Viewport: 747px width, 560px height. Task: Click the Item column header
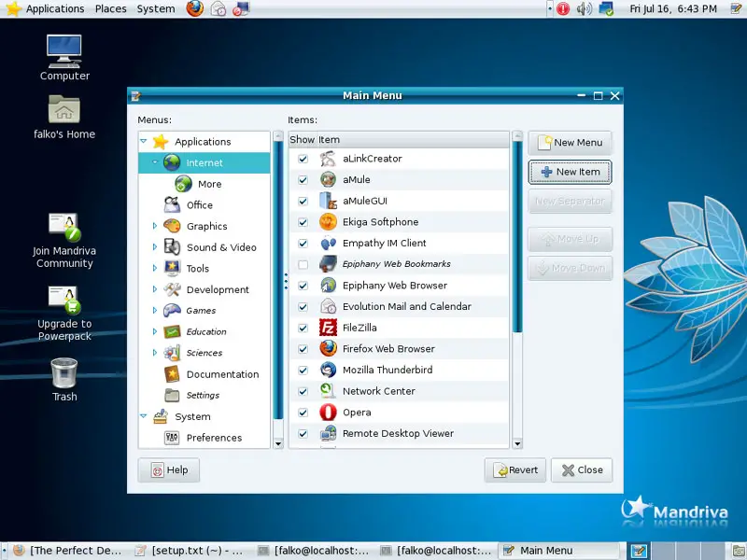[413, 139]
